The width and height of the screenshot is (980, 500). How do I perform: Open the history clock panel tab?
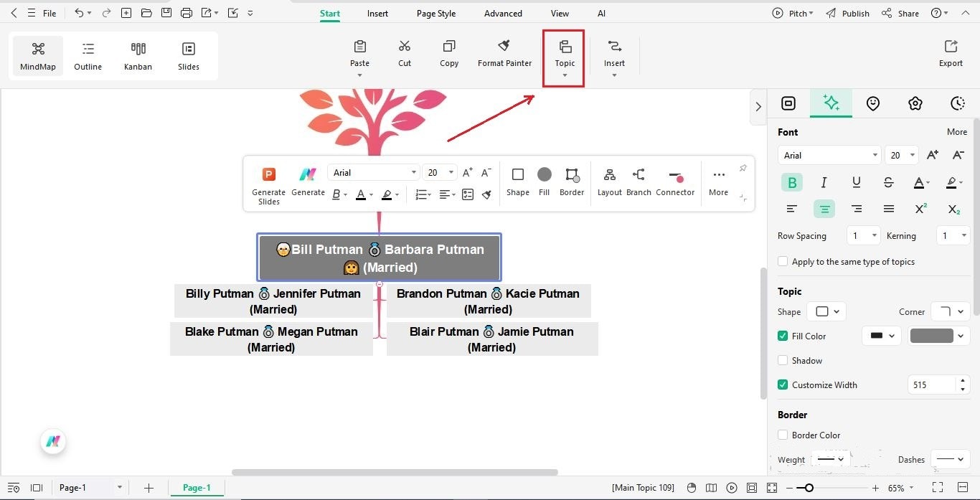(957, 103)
